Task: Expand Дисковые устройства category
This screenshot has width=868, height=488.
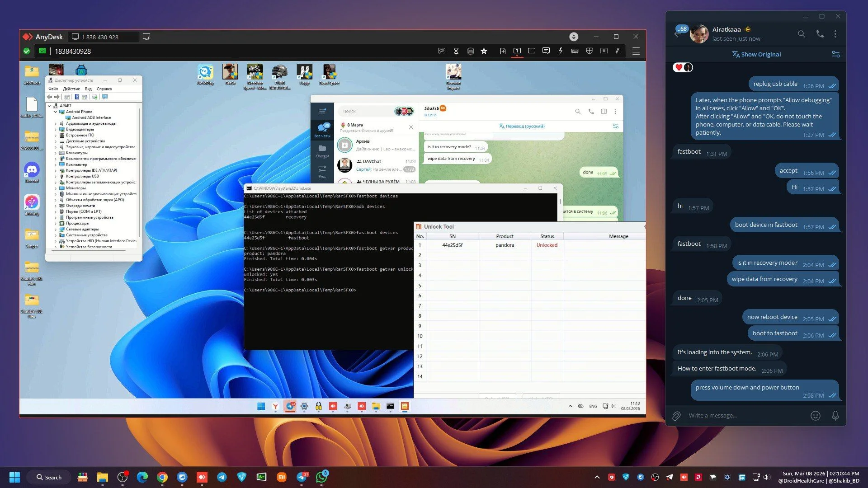Action: pos(56,141)
